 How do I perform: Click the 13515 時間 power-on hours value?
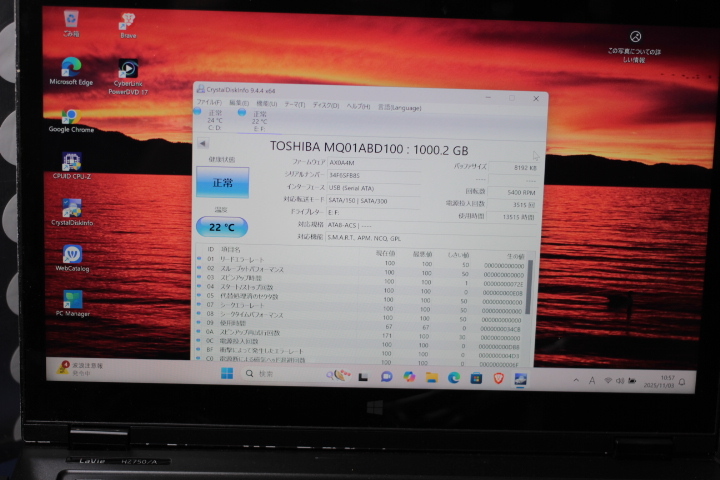(511, 217)
